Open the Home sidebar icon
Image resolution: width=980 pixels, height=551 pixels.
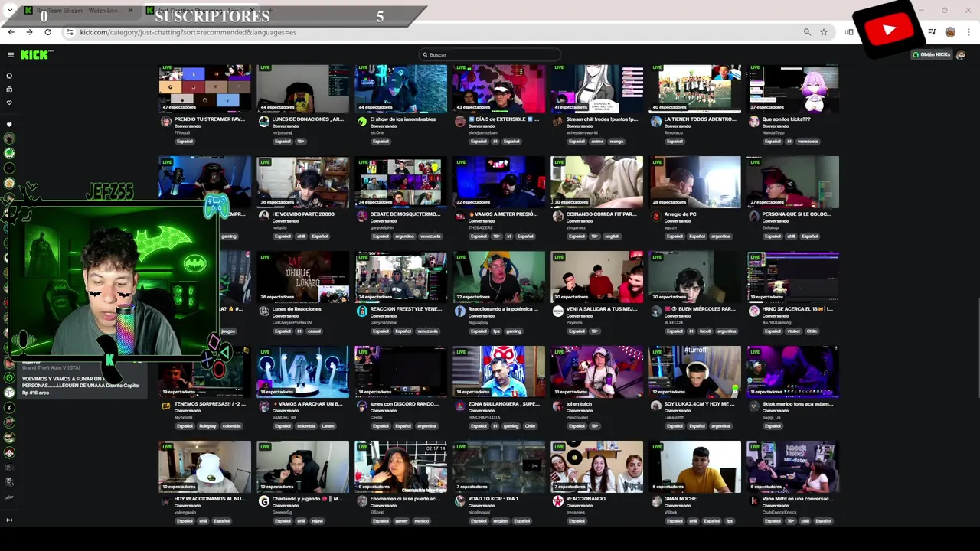point(9,76)
